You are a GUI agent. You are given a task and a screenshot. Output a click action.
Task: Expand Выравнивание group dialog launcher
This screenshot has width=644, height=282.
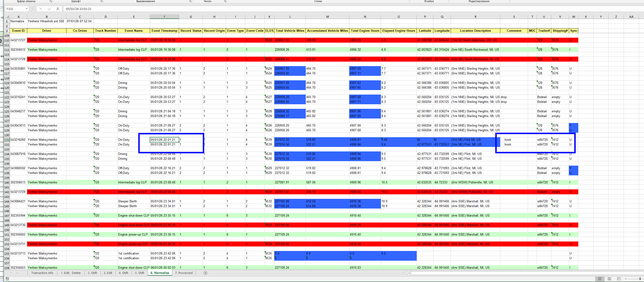[190, 1]
